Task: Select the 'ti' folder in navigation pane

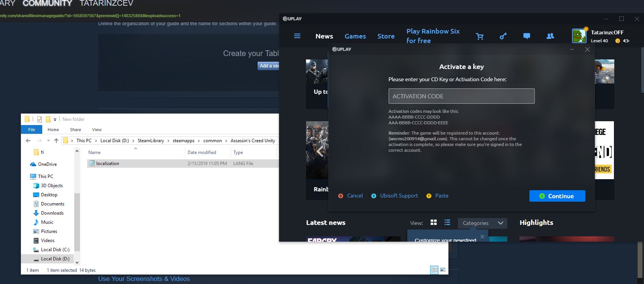Action: 38,152
